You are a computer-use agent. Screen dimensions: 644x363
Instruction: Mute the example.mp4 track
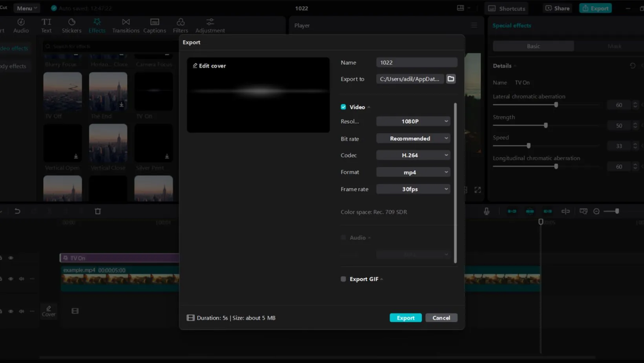tap(22, 279)
